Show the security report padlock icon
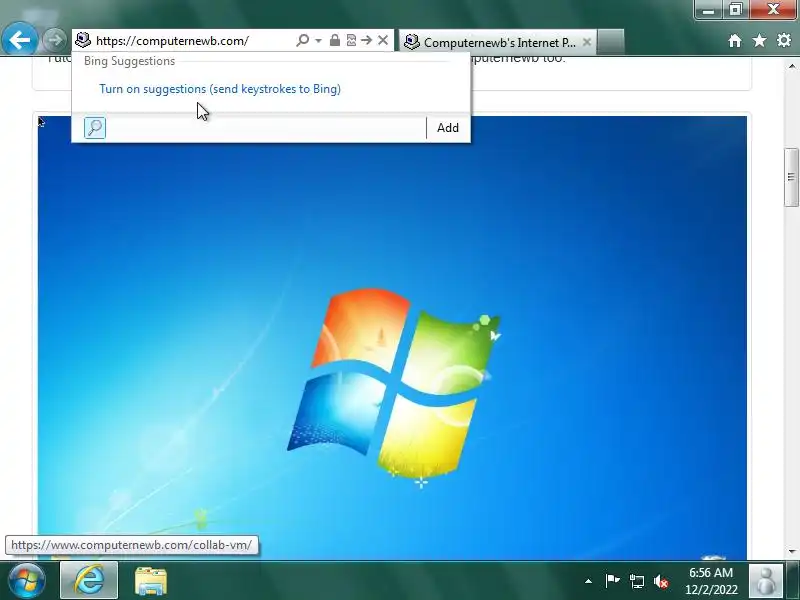 (x=335, y=40)
